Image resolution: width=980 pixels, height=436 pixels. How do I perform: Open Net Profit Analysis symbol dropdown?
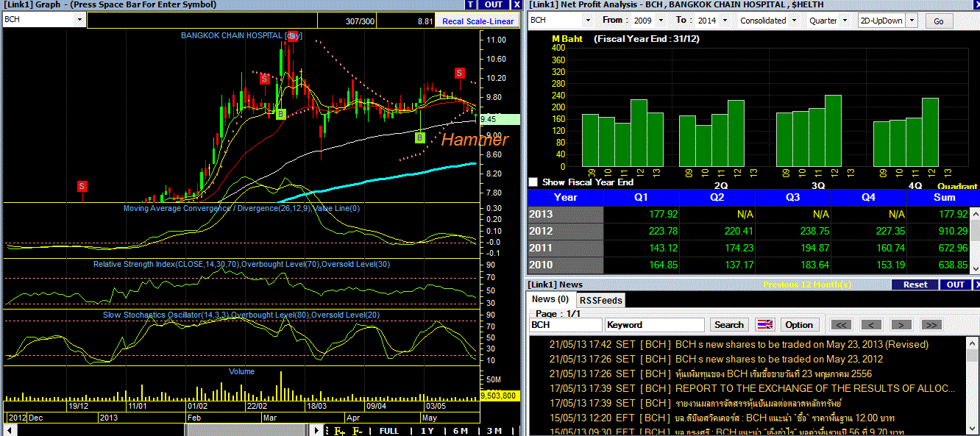click(588, 21)
